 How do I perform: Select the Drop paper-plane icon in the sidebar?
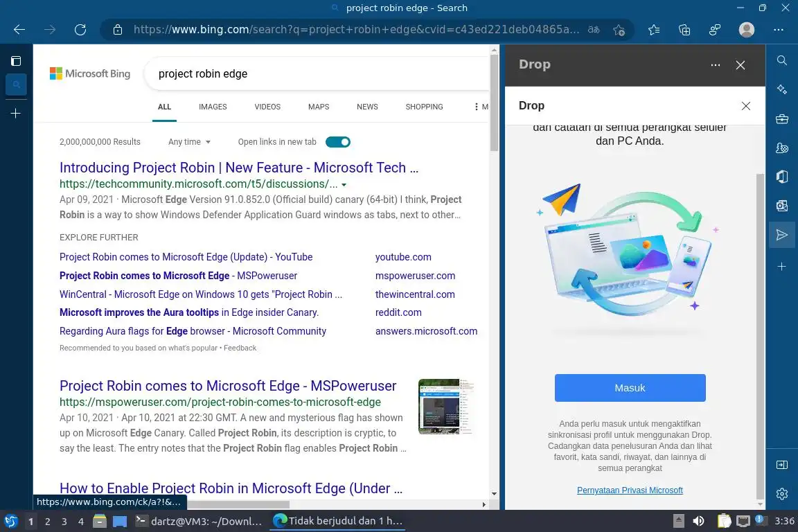coord(782,235)
